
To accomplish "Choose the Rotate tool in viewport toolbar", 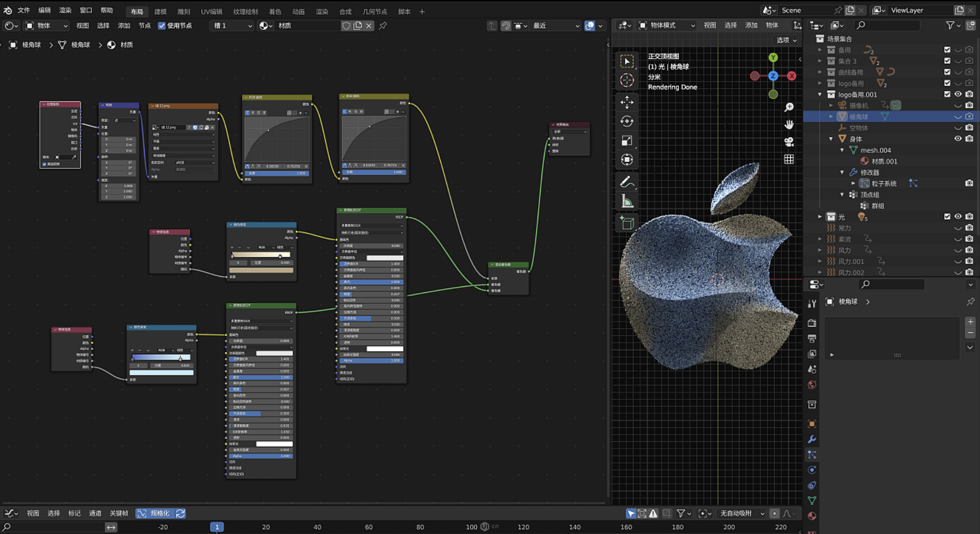I will coord(627,121).
